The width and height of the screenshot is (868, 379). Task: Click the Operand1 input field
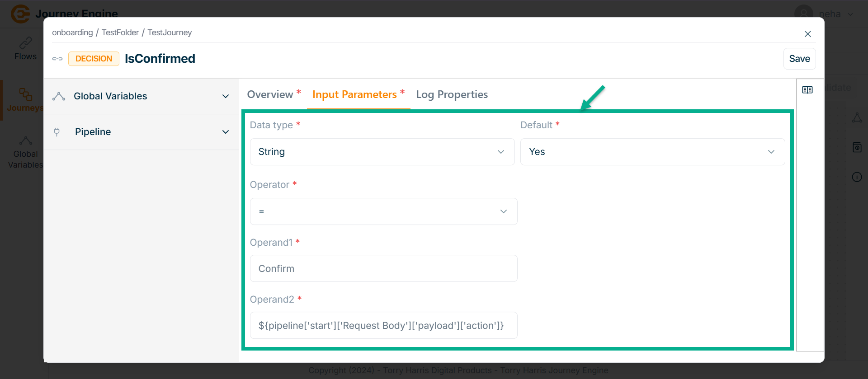(383, 268)
